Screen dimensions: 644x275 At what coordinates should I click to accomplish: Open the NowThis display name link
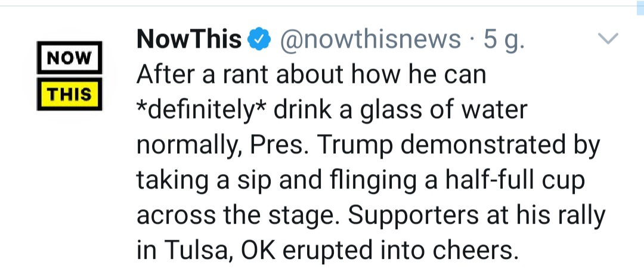click(x=189, y=39)
